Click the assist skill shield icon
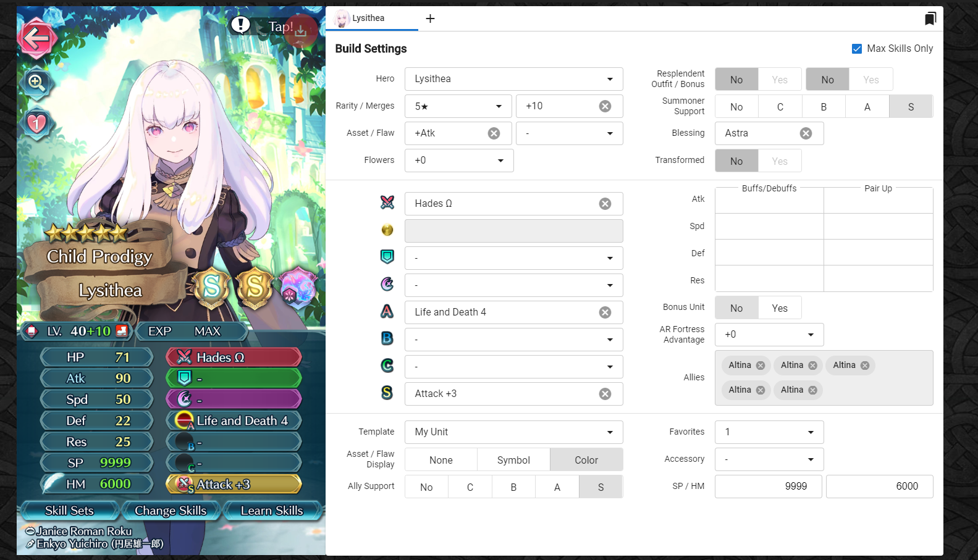978x560 pixels. [x=387, y=257]
